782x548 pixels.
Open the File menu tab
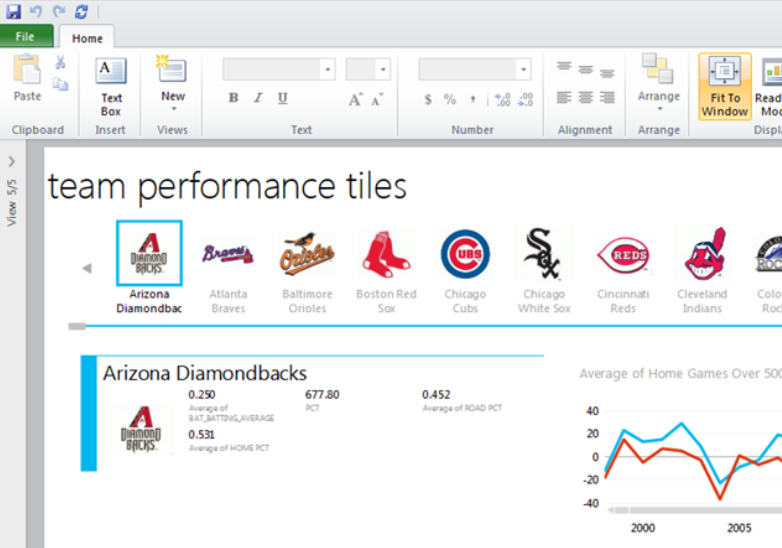(26, 37)
